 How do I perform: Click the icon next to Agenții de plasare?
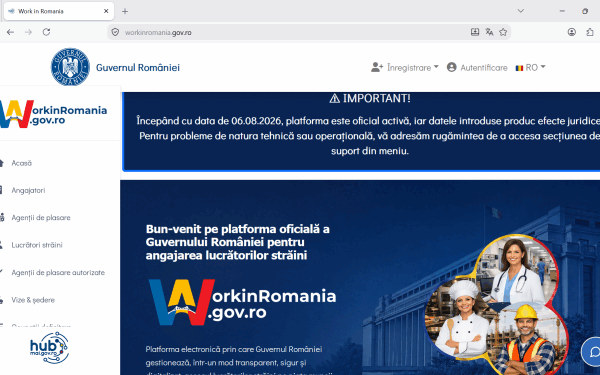pyautogui.click(x=2, y=218)
